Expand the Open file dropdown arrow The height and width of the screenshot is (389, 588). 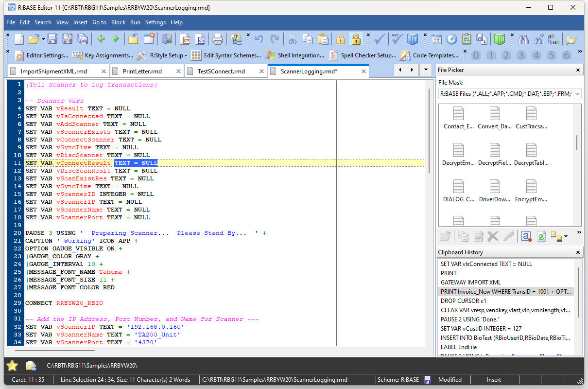[x=43, y=39]
